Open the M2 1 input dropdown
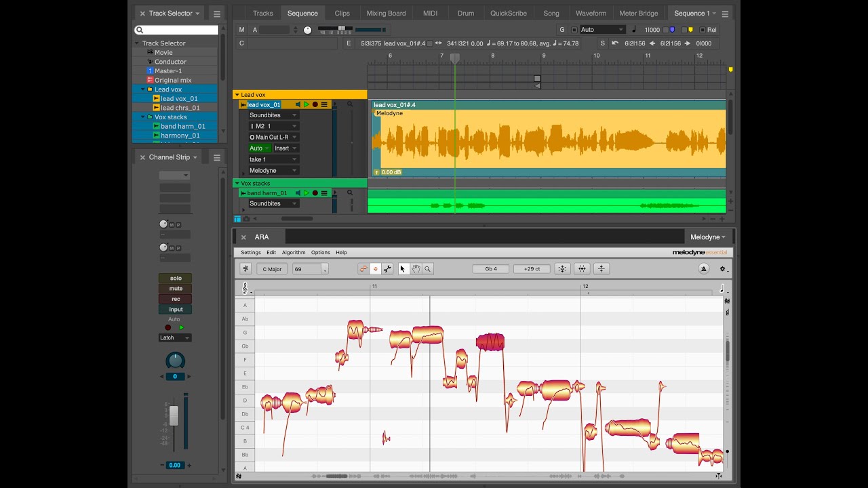This screenshot has height=488, width=868. pyautogui.click(x=273, y=126)
